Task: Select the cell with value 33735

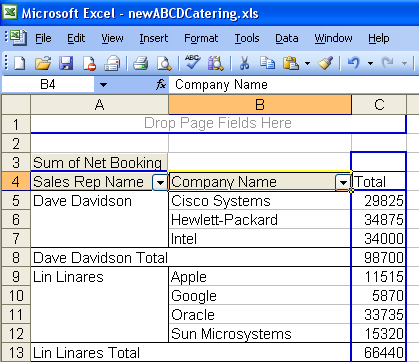Action: coord(379,314)
